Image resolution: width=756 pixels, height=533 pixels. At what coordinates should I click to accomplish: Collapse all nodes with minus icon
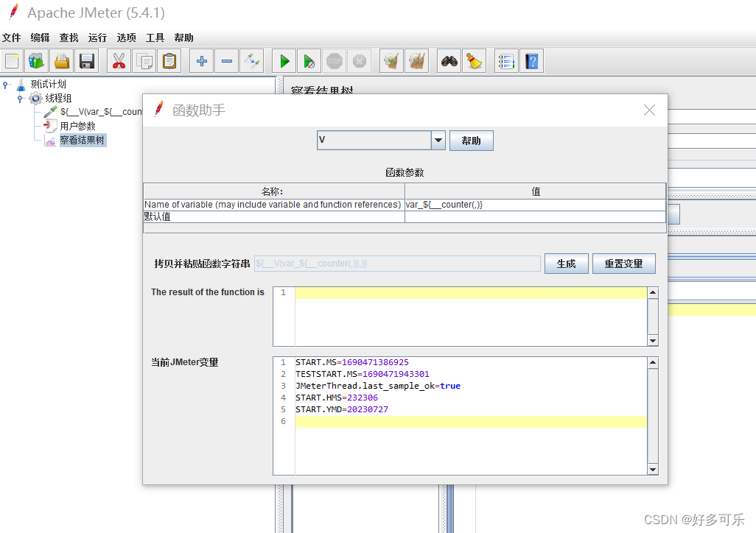click(227, 61)
